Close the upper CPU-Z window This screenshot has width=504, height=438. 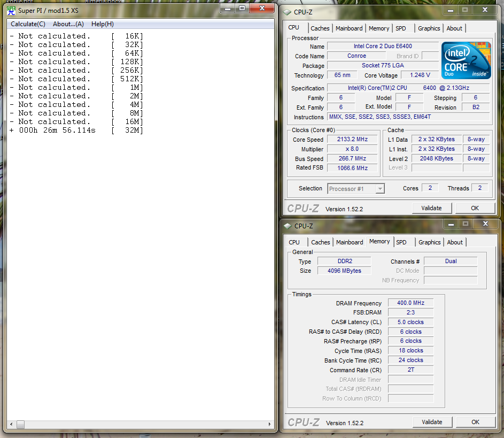coord(485,10)
